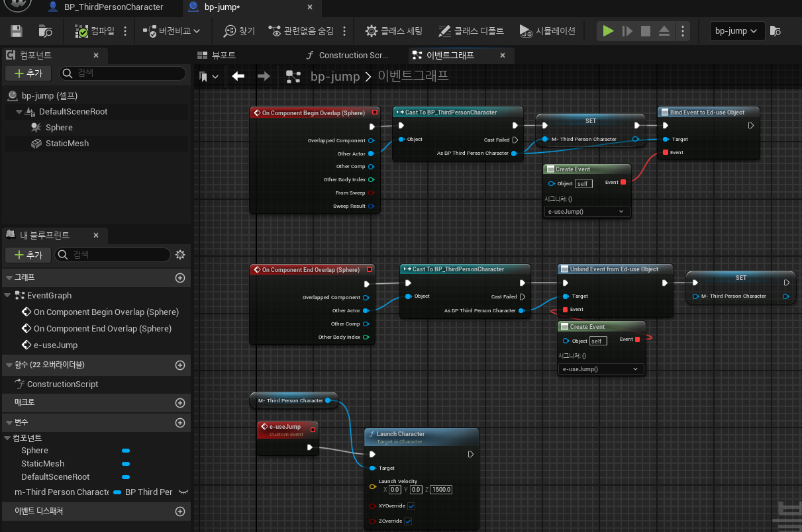Switch to the Viewport tab
This screenshot has height=532, width=802.
pyautogui.click(x=217, y=55)
